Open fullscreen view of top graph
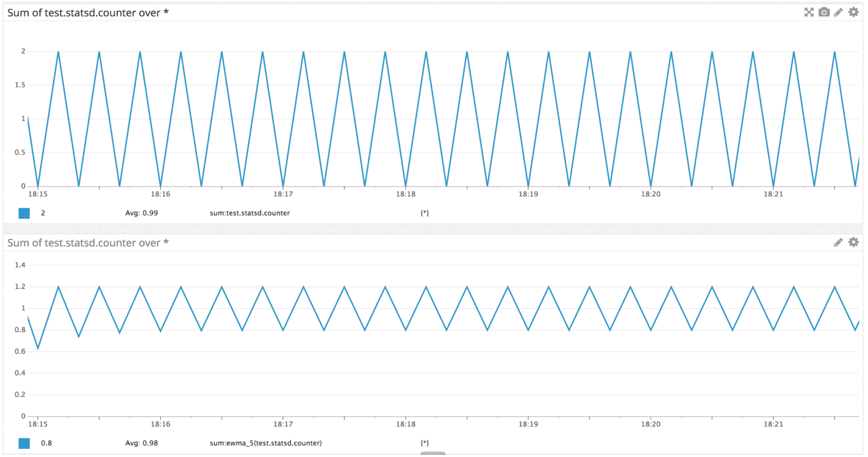 (x=809, y=12)
